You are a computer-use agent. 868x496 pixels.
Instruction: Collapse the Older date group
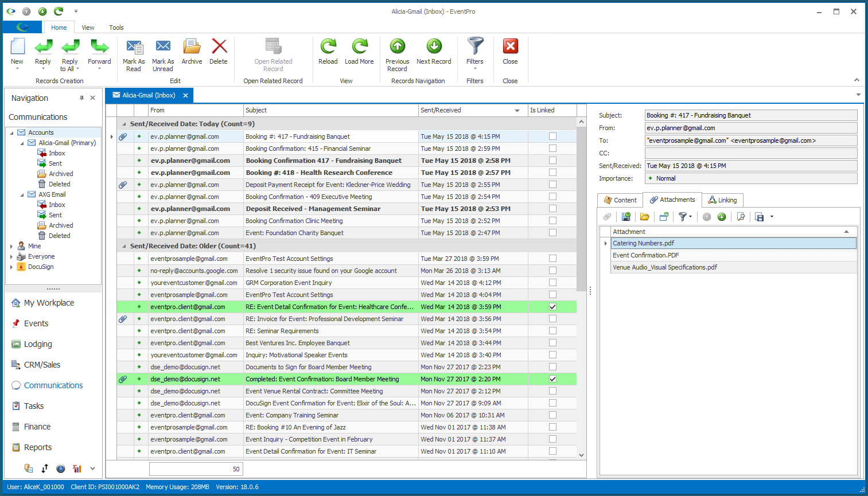tap(124, 246)
